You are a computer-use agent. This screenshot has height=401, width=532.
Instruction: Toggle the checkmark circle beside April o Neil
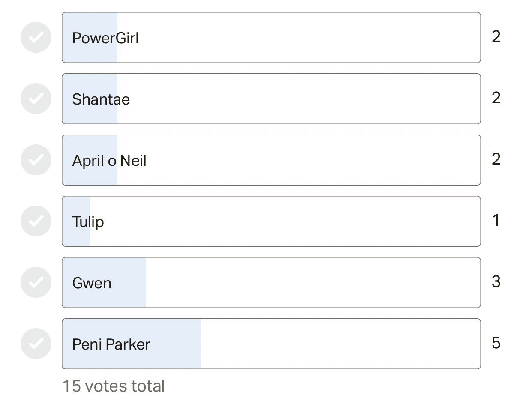(x=36, y=160)
